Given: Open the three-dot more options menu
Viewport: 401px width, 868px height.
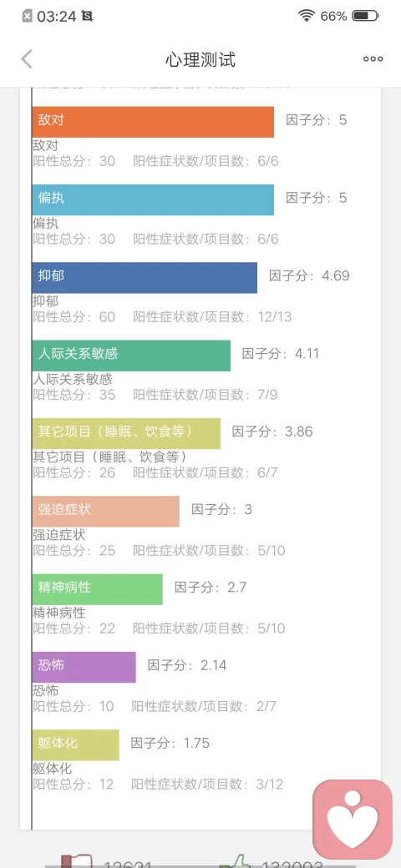Looking at the screenshot, I should 373,59.
